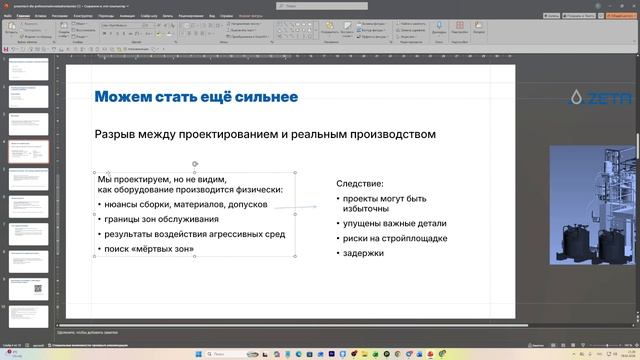Open the Выровнять текст align text dropdown
640x360 pixels.
pos(242,30)
